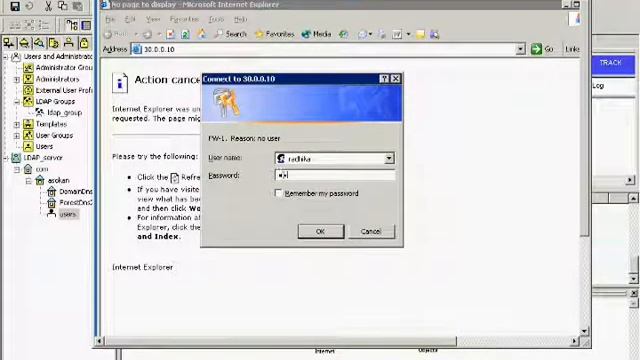Screen dimensions: 640x360
Task: Expand the Templates tree node
Action: [x=17, y=124]
